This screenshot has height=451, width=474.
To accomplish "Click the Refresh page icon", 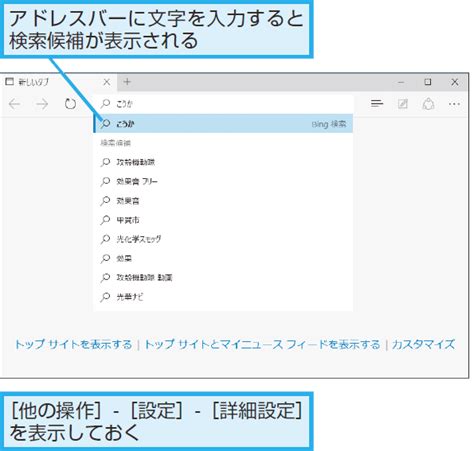I will tap(70, 104).
